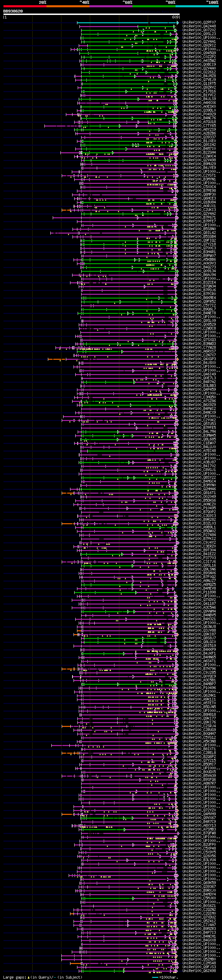Select hit label UniRef100_Q41187
This screenshot has width=222, height=980.
click(199, 604)
